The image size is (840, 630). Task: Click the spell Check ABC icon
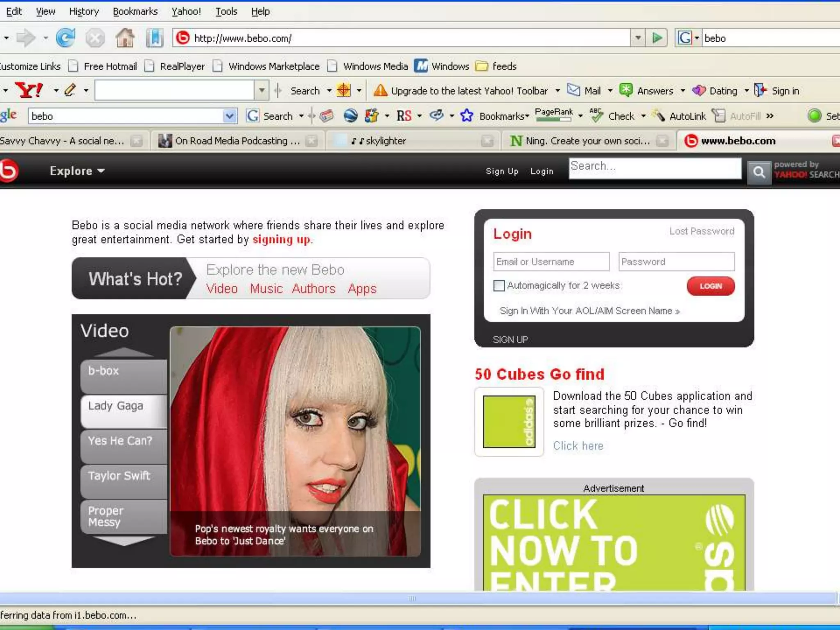pyautogui.click(x=596, y=116)
